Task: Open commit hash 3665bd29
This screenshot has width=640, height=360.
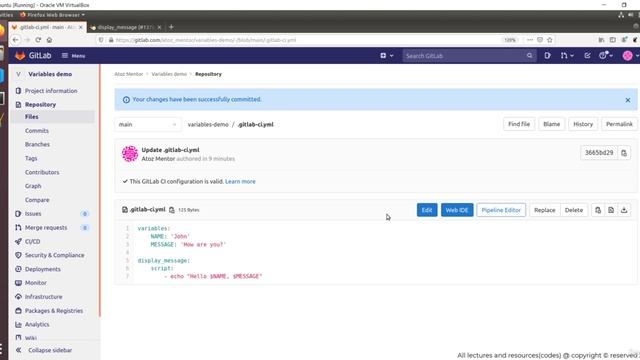Action: click(x=599, y=153)
